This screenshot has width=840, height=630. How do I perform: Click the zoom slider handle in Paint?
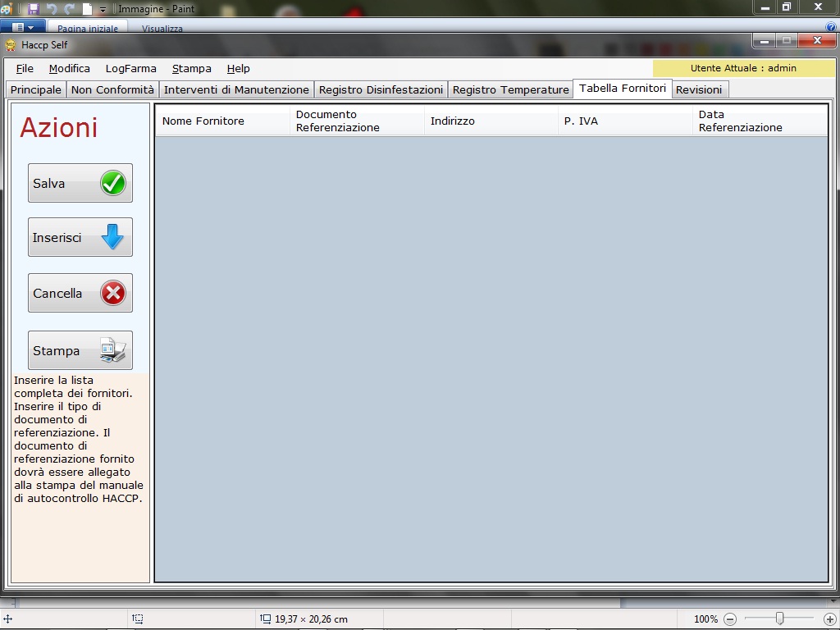point(779,619)
